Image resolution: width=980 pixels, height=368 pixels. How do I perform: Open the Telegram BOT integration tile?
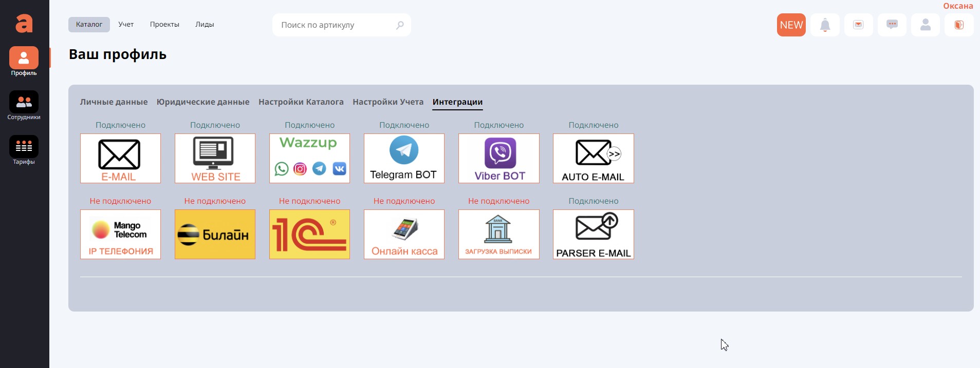(404, 158)
